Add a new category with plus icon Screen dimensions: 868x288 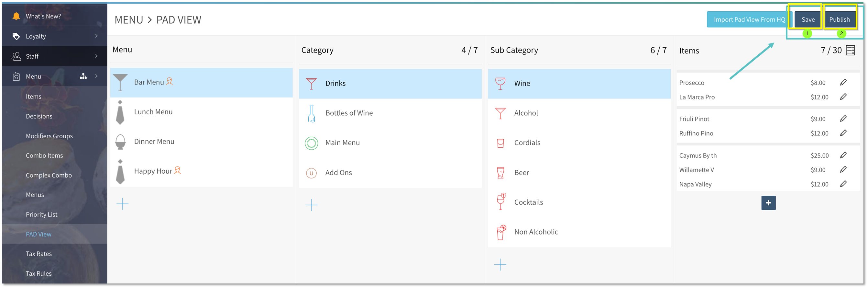tap(311, 205)
